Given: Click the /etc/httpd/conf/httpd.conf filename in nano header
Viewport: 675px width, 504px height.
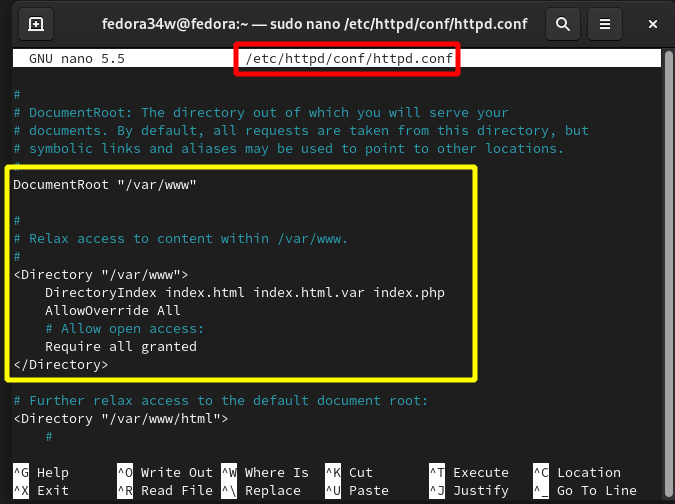Looking at the screenshot, I should (x=350, y=60).
